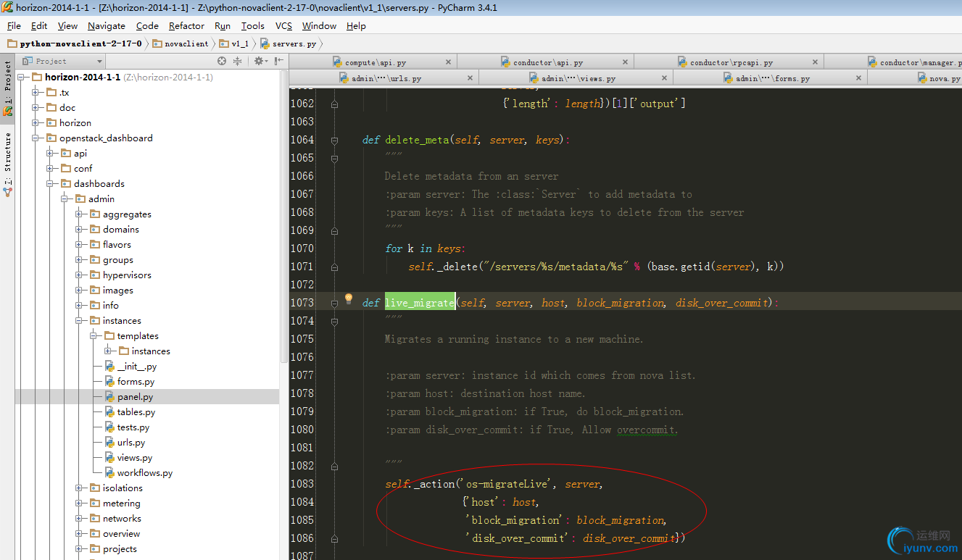Switch to the conductor\api.py tab

[547, 62]
